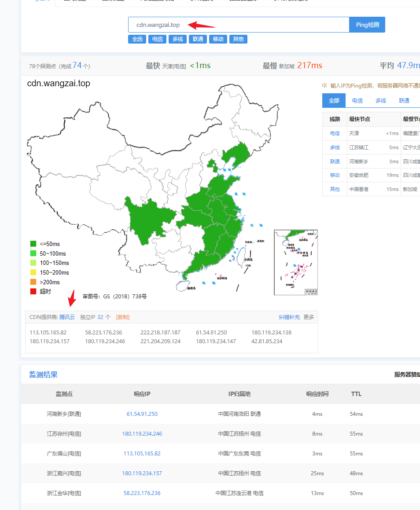The height and width of the screenshot is (510, 420).
Task: Click the South China Sea inset map
Action: point(295,262)
